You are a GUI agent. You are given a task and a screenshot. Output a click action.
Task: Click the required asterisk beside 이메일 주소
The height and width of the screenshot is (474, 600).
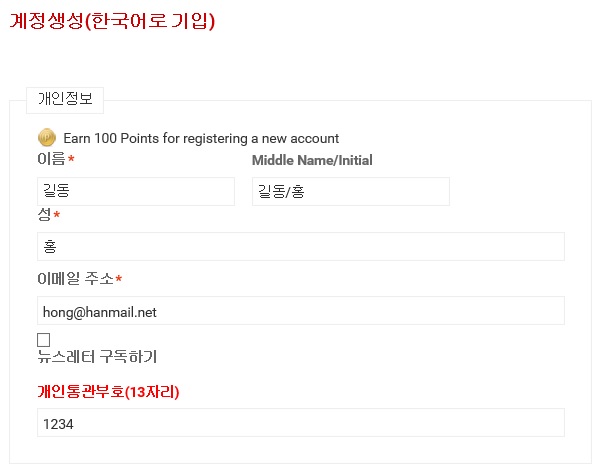point(119,279)
